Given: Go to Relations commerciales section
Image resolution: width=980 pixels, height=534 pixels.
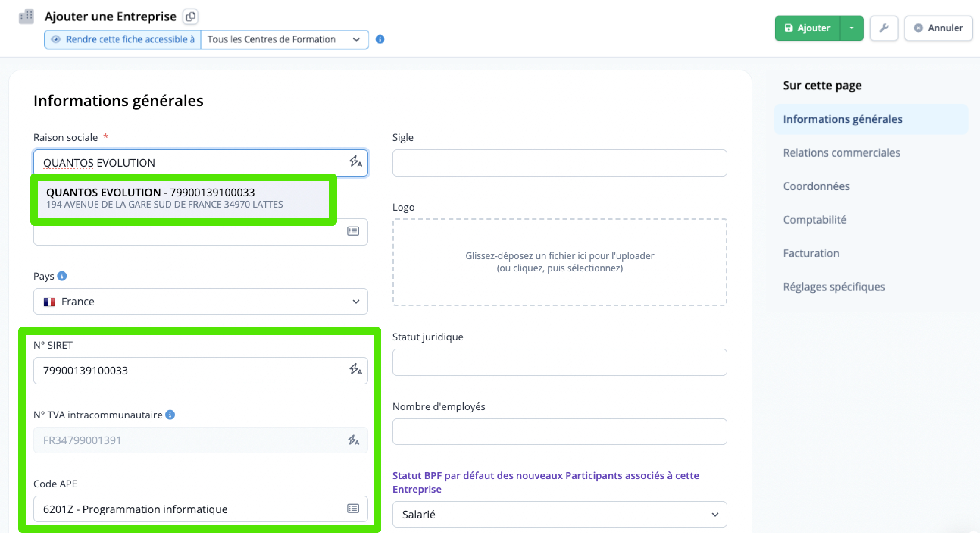Looking at the screenshot, I should click(841, 153).
